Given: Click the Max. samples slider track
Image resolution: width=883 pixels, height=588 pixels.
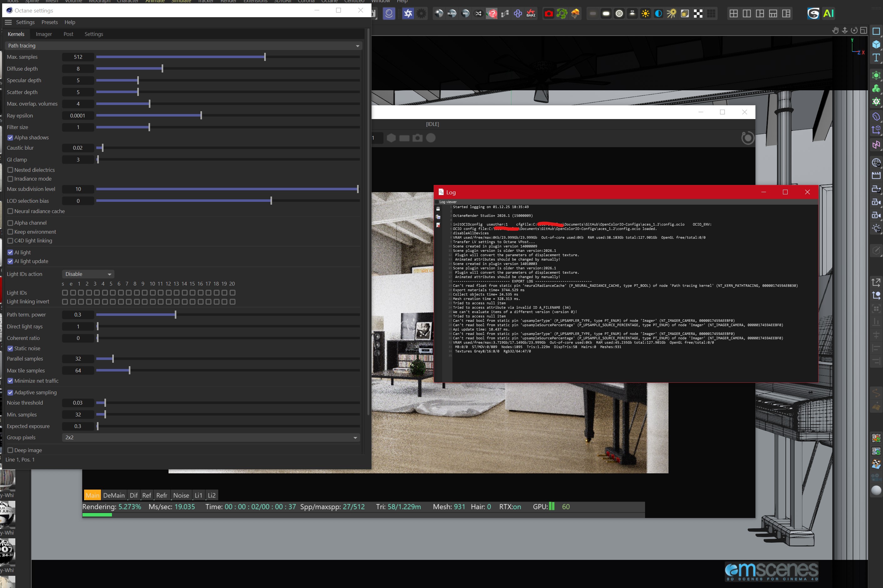Looking at the screenshot, I should 227,57.
